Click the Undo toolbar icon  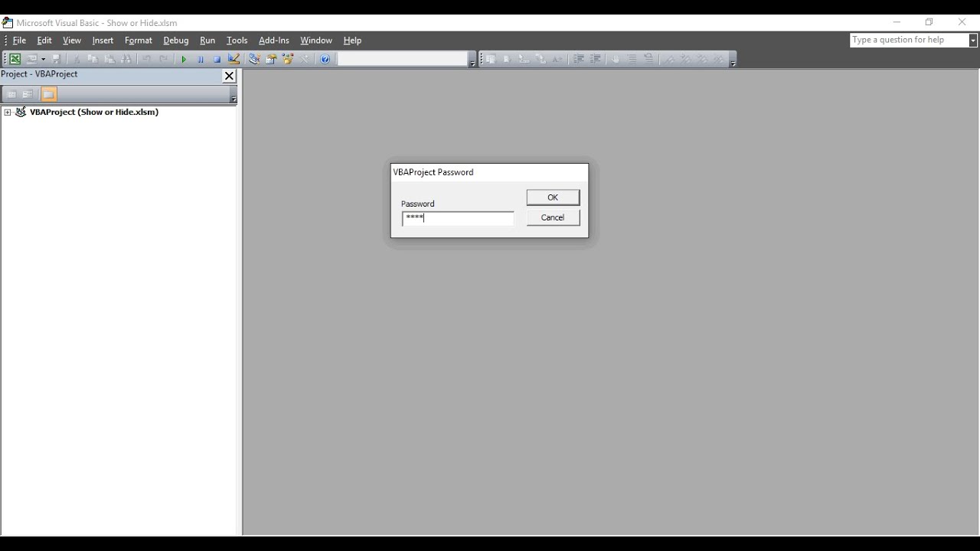[x=146, y=59]
